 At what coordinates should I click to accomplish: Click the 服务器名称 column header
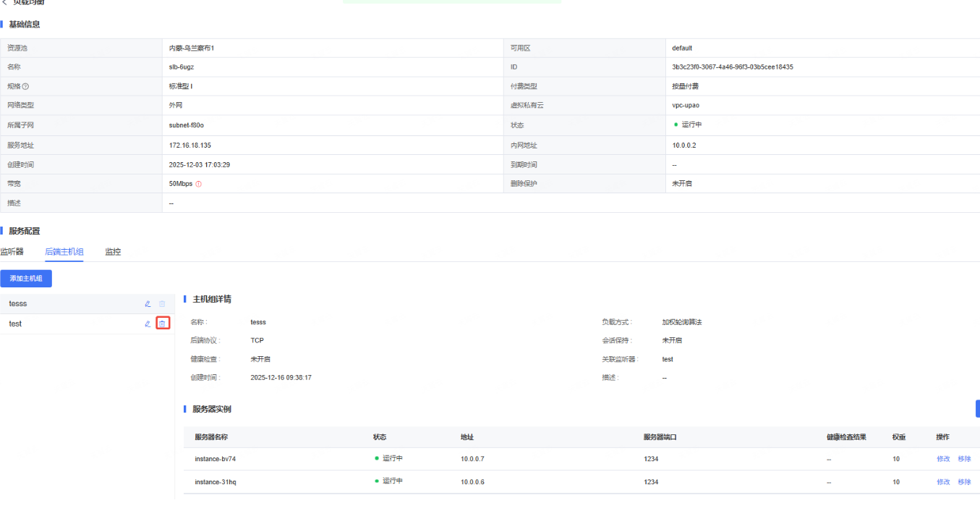point(211,437)
